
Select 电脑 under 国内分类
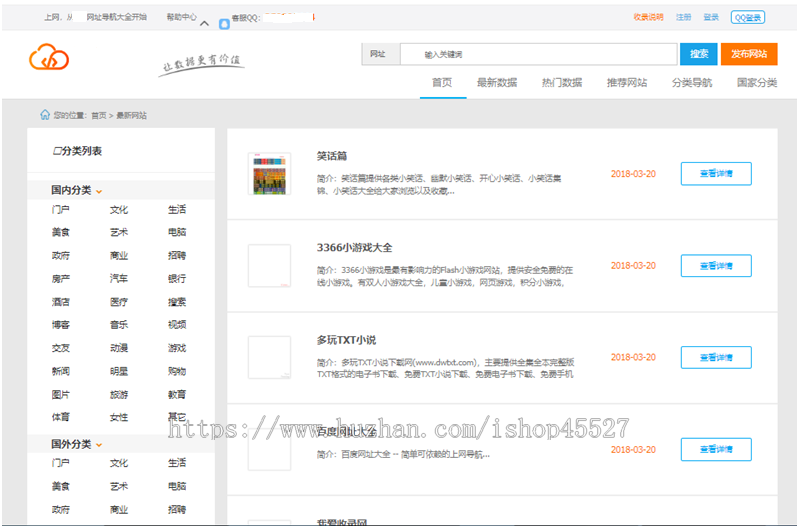(x=177, y=232)
